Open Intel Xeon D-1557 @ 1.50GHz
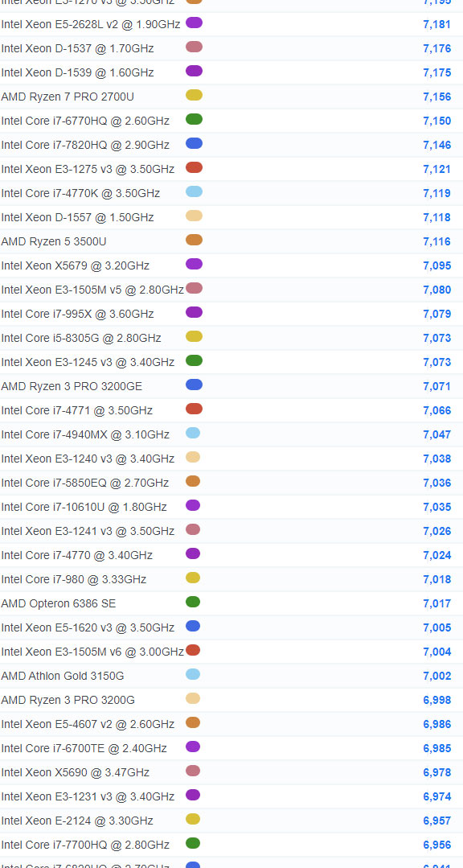Image resolution: width=463 pixels, height=868 pixels. (77, 217)
